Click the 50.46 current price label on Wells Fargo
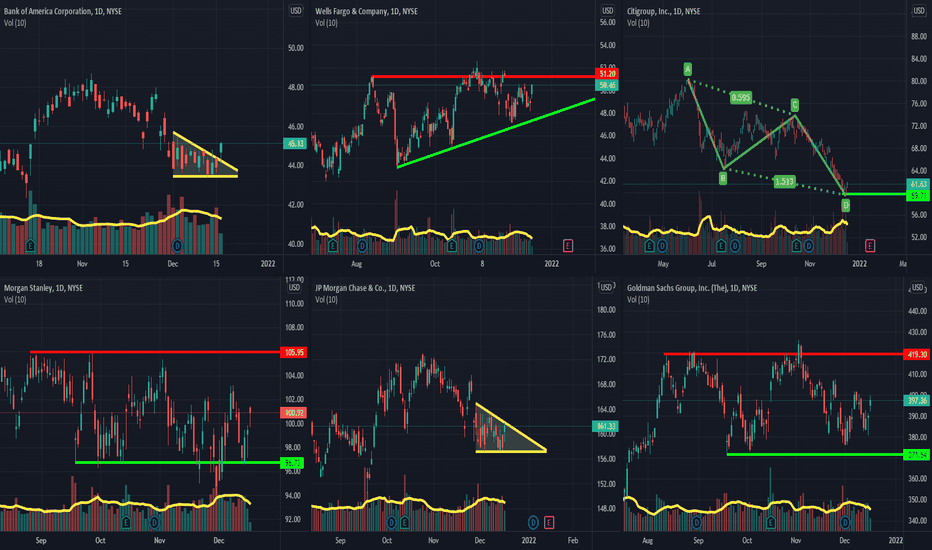Screen dimensions: 932x550 click(x=607, y=85)
